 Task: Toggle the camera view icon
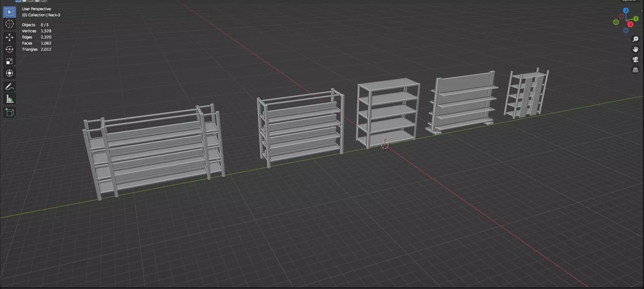point(635,60)
